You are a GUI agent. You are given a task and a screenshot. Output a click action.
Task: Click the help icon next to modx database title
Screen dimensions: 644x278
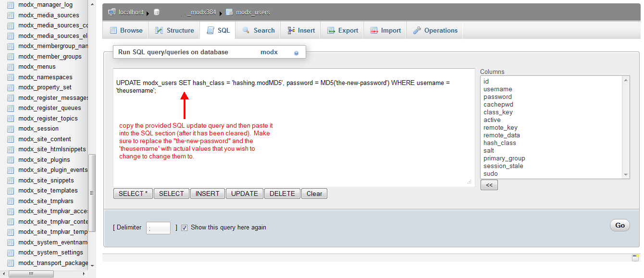point(296,53)
